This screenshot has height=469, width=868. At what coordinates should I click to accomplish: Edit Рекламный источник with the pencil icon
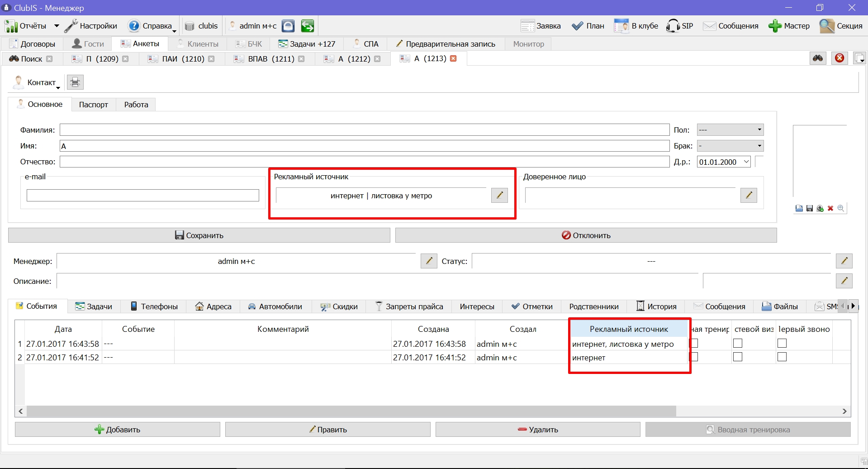pyautogui.click(x=499, y=195)
